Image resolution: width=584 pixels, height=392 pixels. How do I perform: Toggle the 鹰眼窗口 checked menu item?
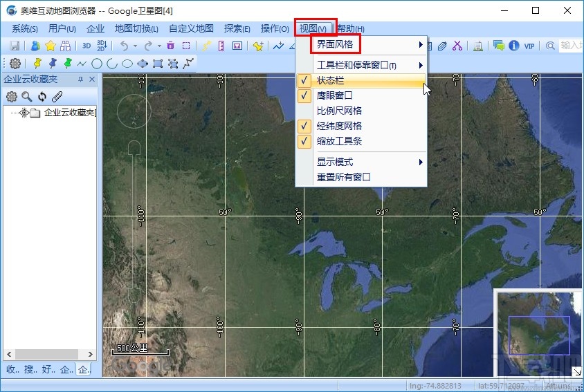[361, 95]
